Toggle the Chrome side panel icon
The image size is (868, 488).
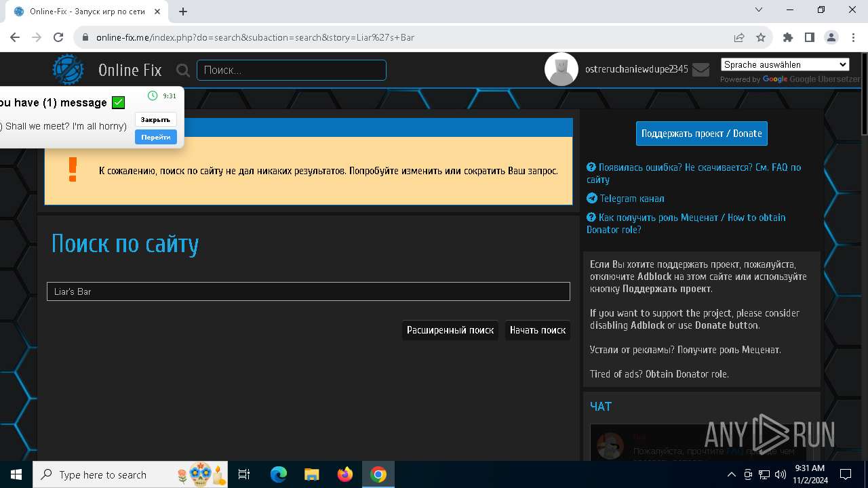tap(809, 37)
